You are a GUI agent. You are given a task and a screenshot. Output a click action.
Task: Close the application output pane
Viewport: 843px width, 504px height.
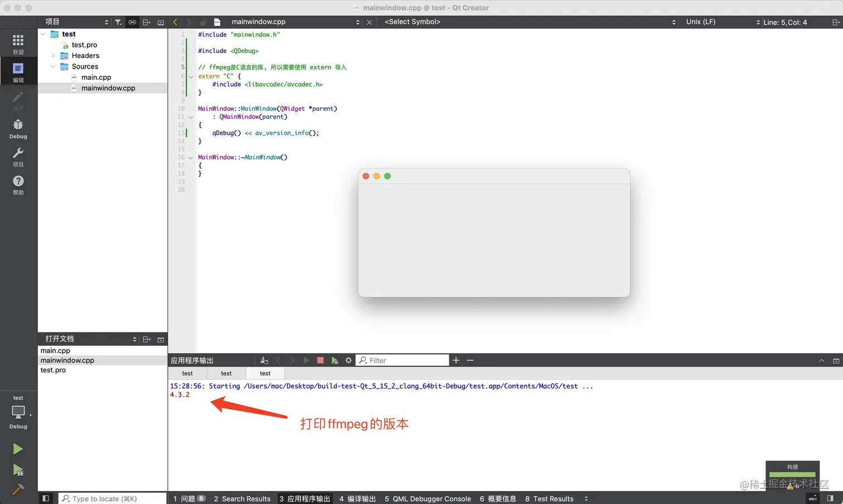[836, 361]
